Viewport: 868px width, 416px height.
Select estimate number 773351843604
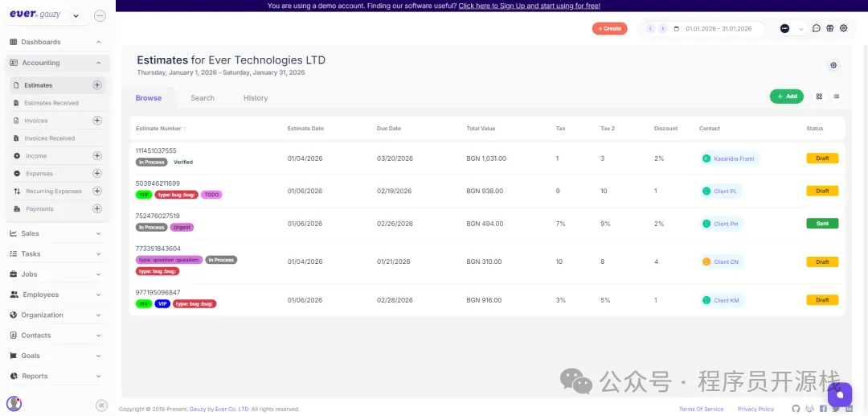158,249
